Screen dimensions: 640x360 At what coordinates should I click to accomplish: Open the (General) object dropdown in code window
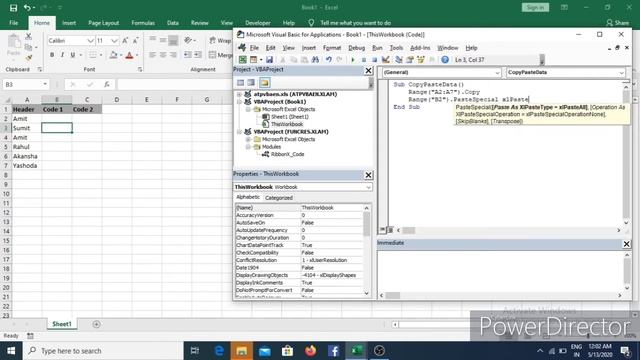(x=497, y=73)
